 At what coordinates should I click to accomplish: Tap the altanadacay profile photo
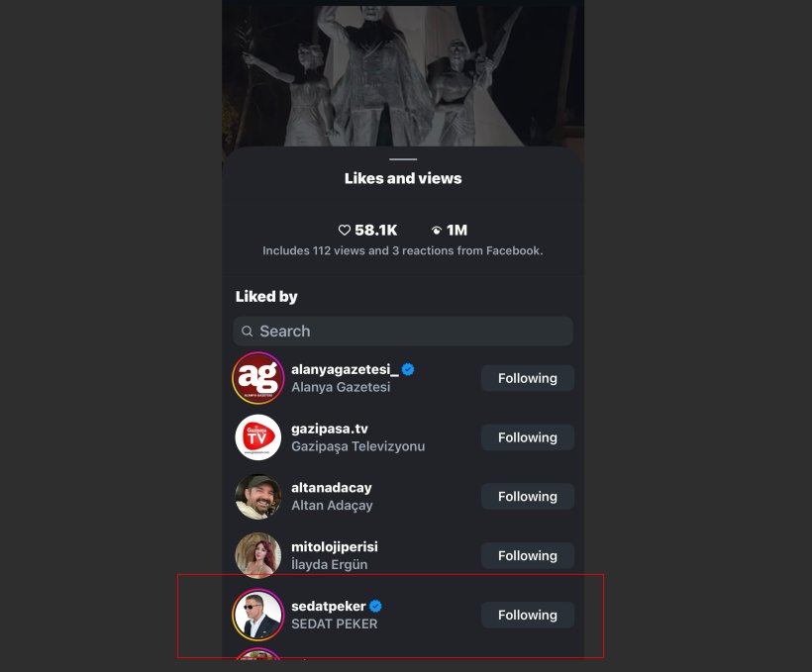coord(257,497)
